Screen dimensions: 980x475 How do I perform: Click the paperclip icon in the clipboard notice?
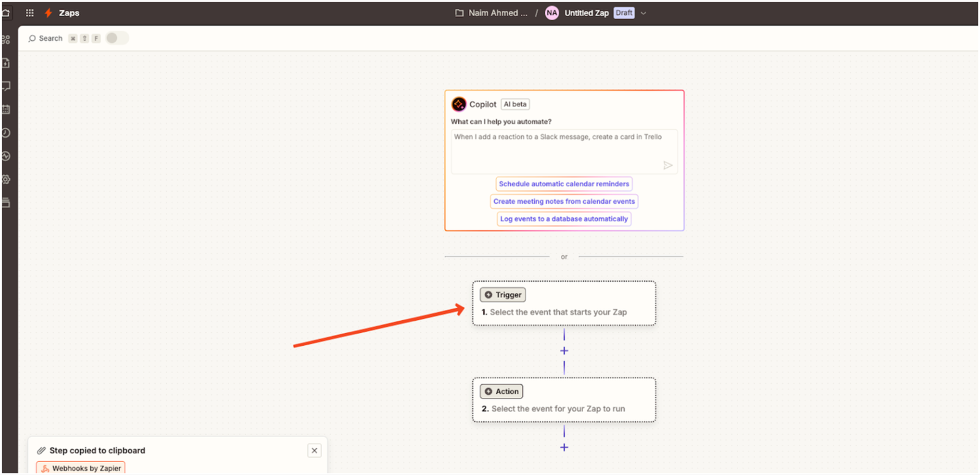(42, 451)
